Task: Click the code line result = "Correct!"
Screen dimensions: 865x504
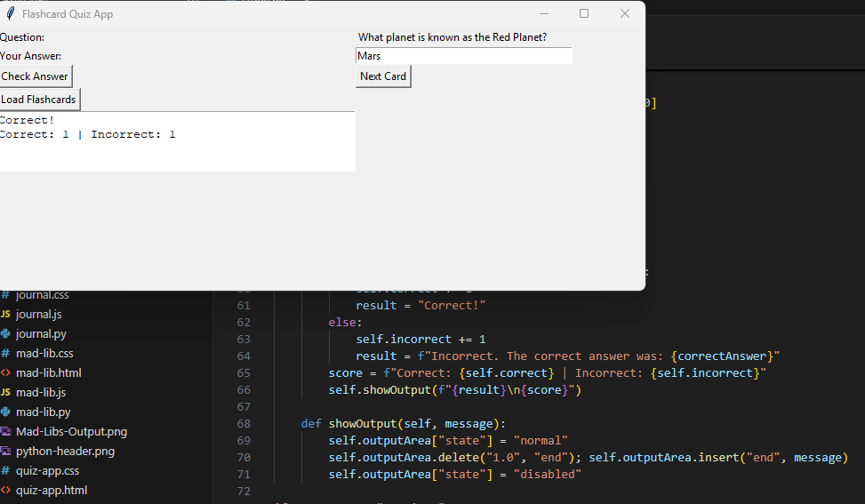Action: click(420, 306)
